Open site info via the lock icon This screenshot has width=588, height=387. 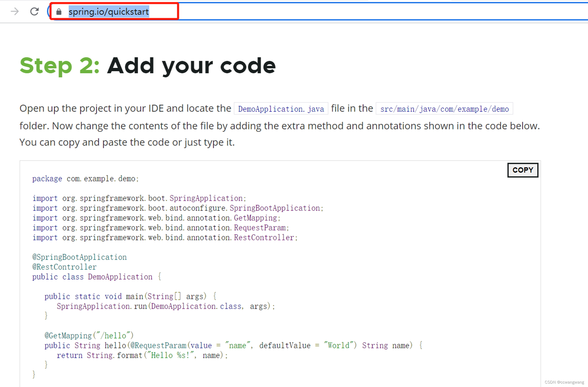click(59, 12)
